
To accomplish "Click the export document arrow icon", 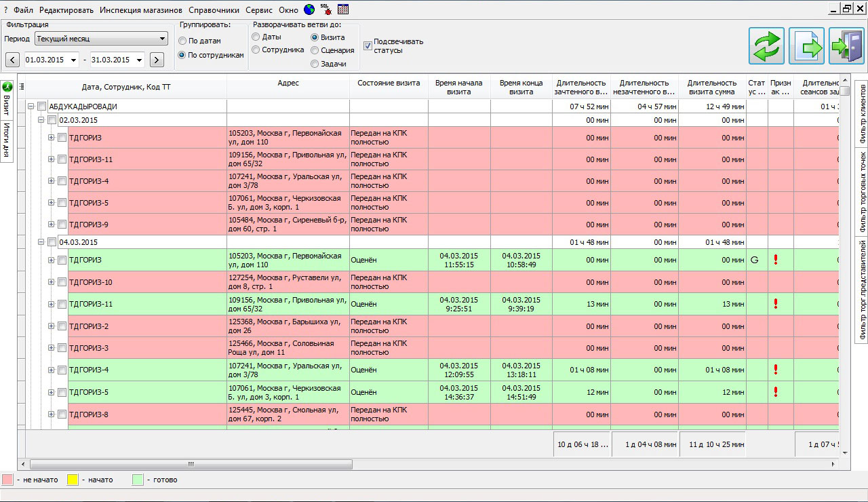I will point(806,45).
